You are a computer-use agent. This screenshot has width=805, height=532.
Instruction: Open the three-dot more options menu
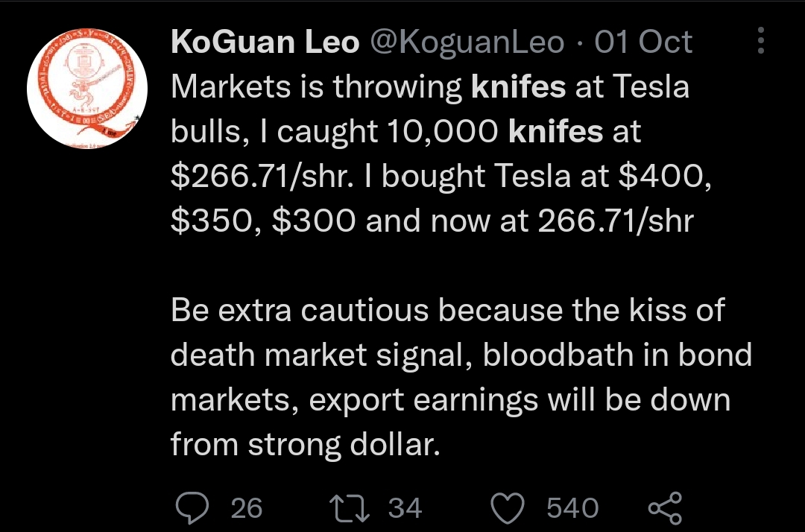coord(761,41)
